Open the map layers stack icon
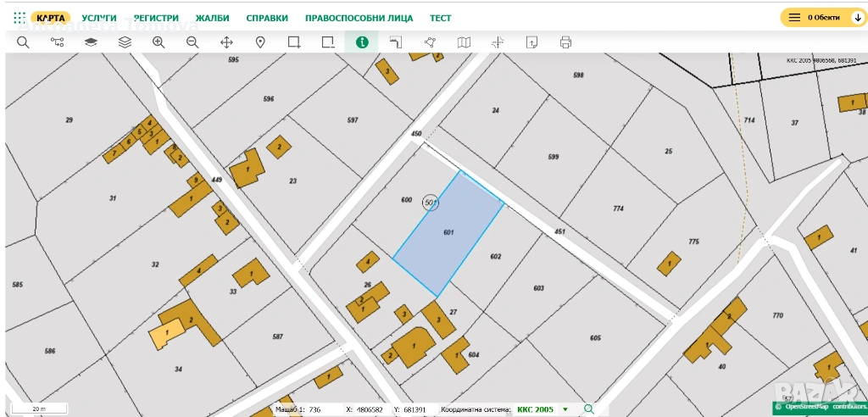 [125, 42]
